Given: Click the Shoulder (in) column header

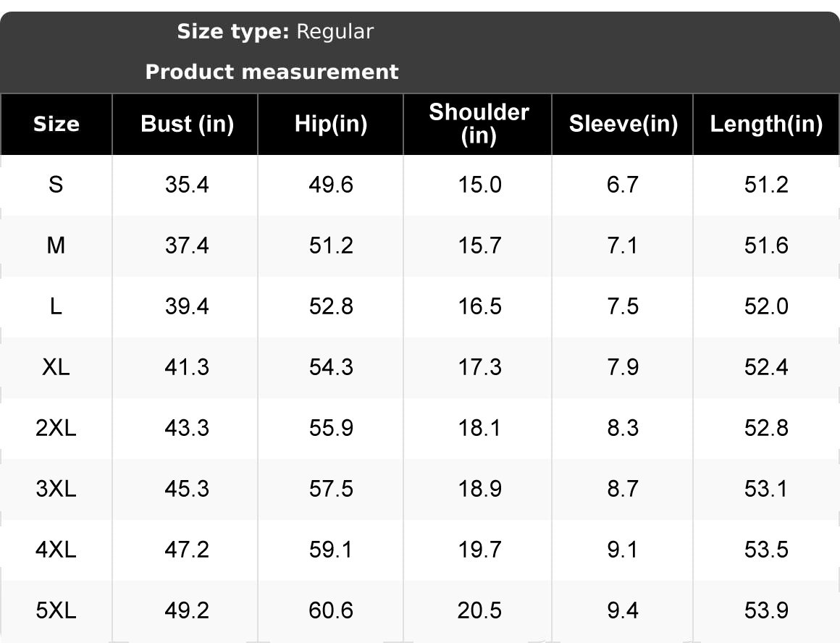Looking at the screenshot, I should (x=479, y=124).
